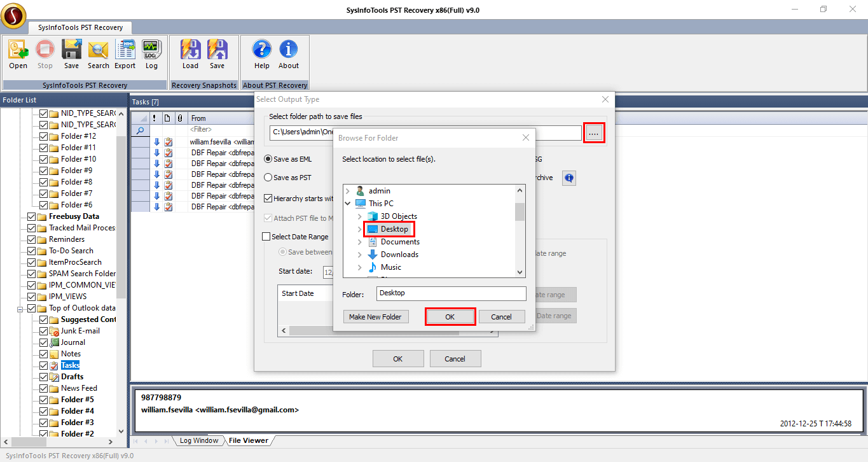Select the SysInfoTools PST Recovery ribbon tab

pos(79,28)
